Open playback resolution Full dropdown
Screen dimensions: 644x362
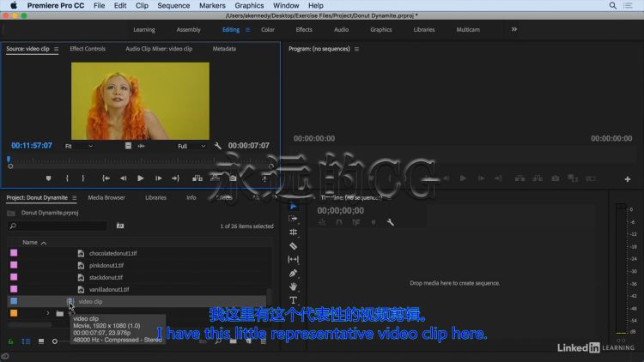click(x=191, y=146)
